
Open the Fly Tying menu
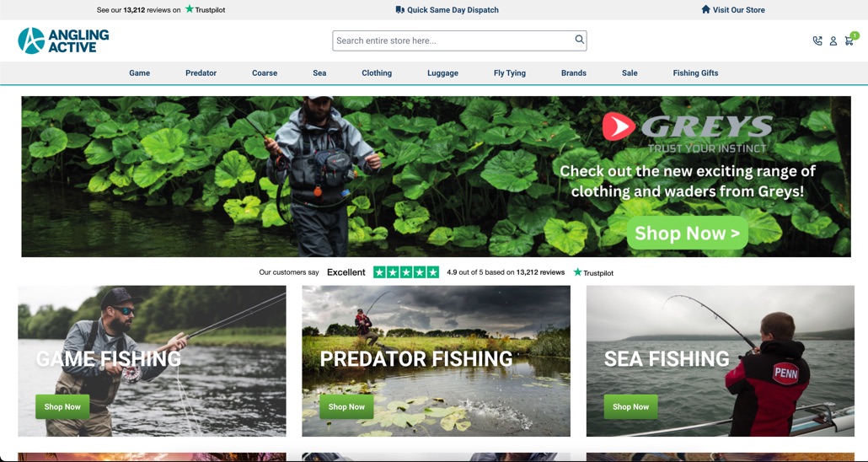510,73
